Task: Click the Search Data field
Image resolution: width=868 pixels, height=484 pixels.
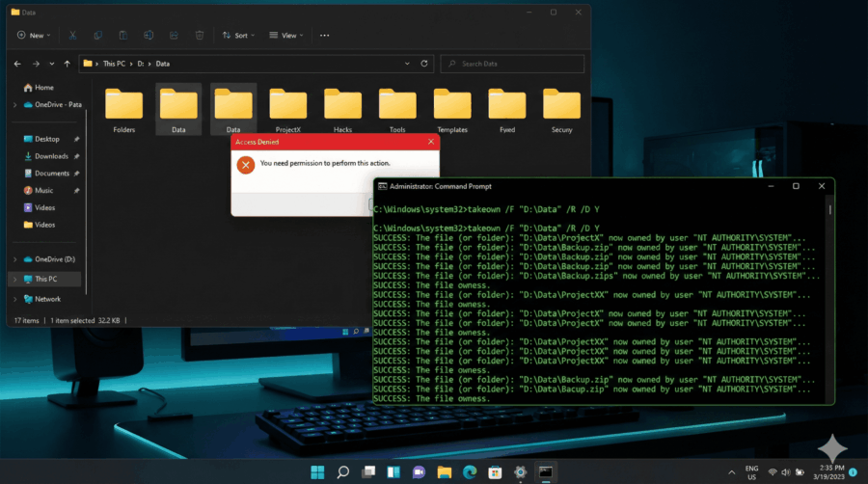Action: point(512,64)
